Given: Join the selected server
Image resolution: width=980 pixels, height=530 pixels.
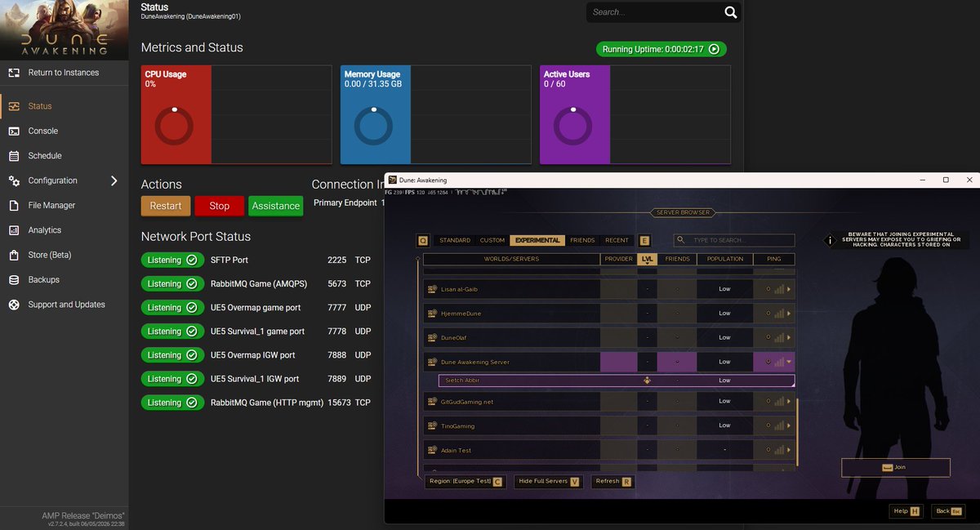Looking at the screenshot, I should click(x=895, y=467).
